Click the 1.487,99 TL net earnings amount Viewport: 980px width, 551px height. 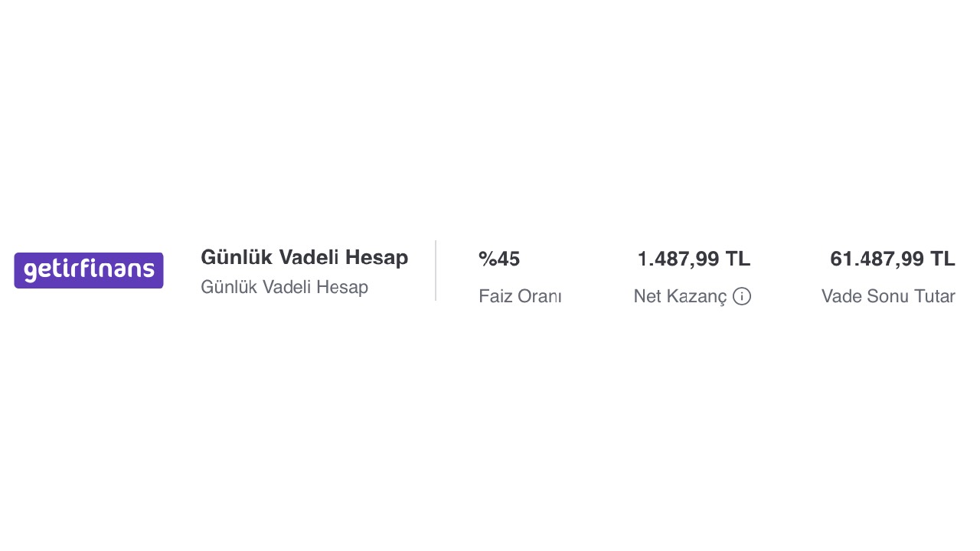[694, 259]
